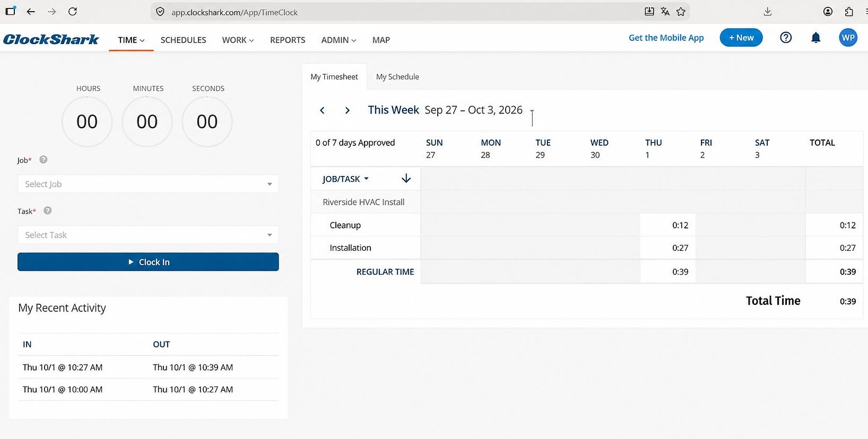Click the install app icon in address bar

tap(649, 12)
